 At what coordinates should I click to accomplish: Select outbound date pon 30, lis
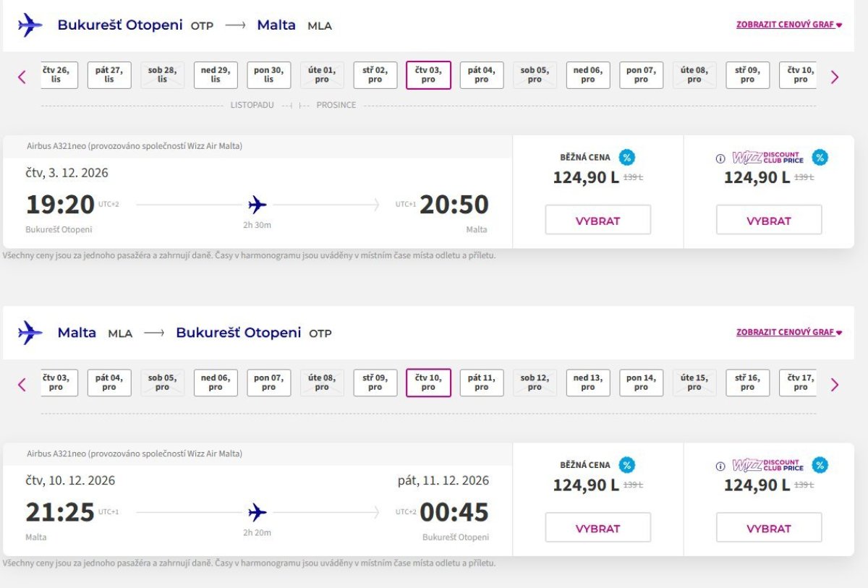269,75
